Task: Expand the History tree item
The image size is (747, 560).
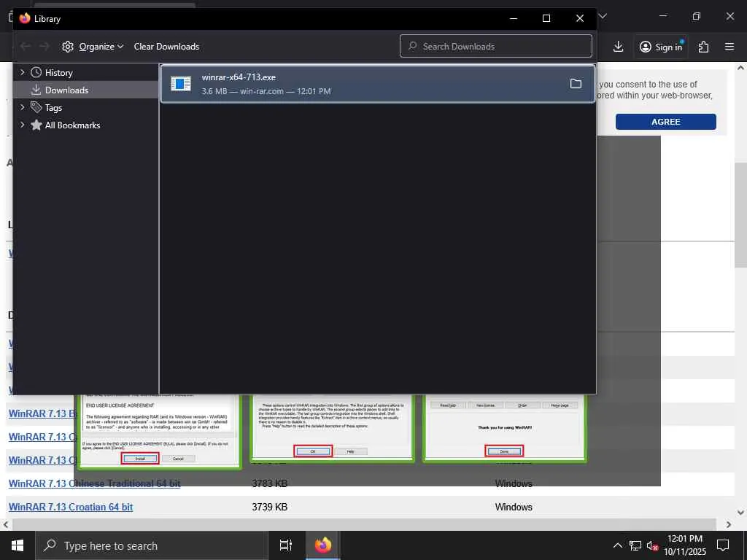Action: point(23,72)
